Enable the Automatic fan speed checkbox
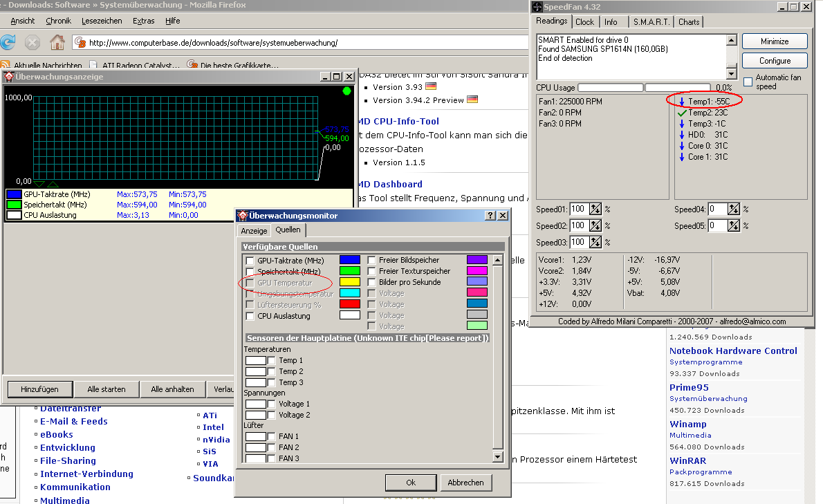The image size is (823, 504). click(x=748, y=82)
